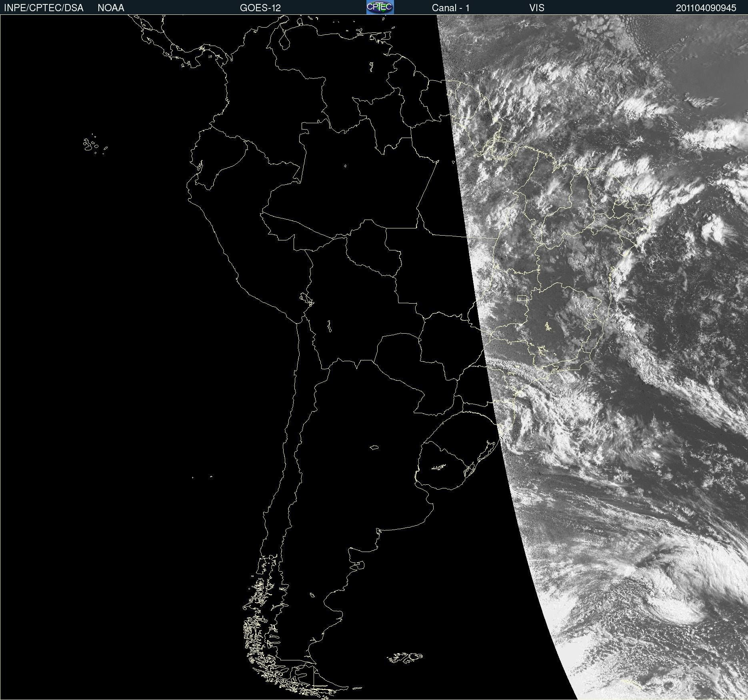
Task: Click the 'Canal - 1' channel label
Action: [x=450, y=8]
